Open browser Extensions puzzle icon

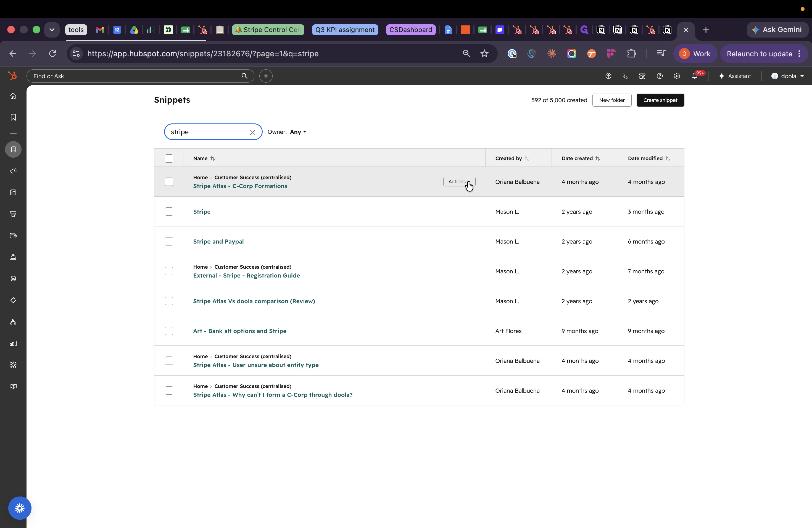point(632,54)
